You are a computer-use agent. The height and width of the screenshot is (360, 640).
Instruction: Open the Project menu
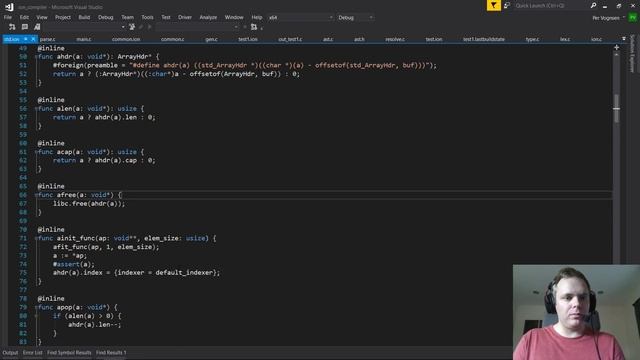pyautogui.click(x=63, y=18)
